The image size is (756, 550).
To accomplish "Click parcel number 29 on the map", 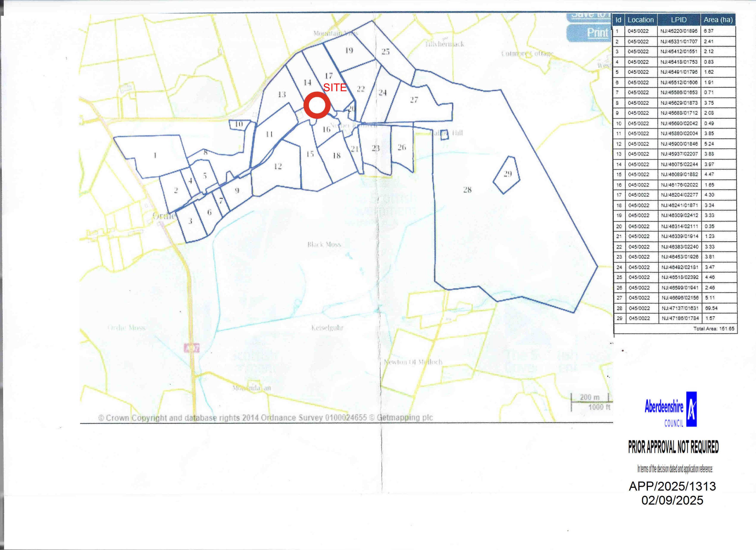I will (x=507, y=174).
